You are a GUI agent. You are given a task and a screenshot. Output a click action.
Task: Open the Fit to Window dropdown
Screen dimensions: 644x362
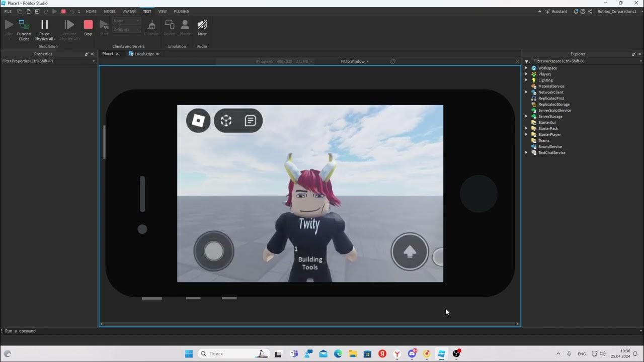[x=355, y=61]
